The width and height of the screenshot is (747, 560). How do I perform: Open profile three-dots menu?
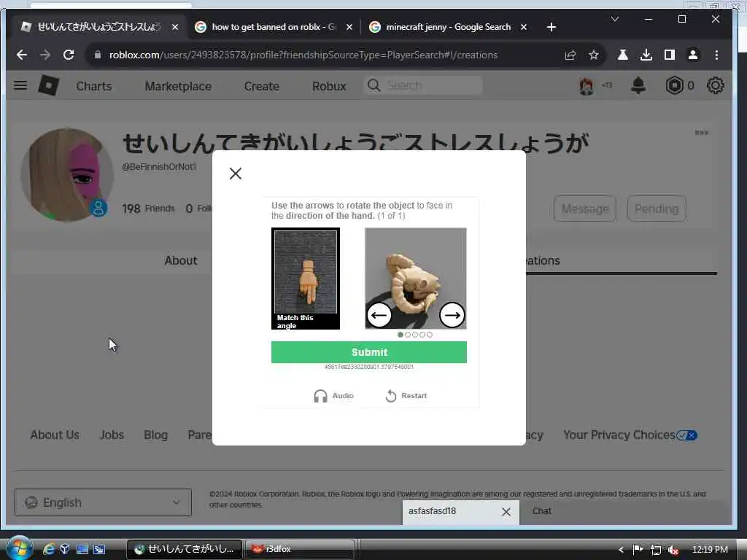coord(701,133)
